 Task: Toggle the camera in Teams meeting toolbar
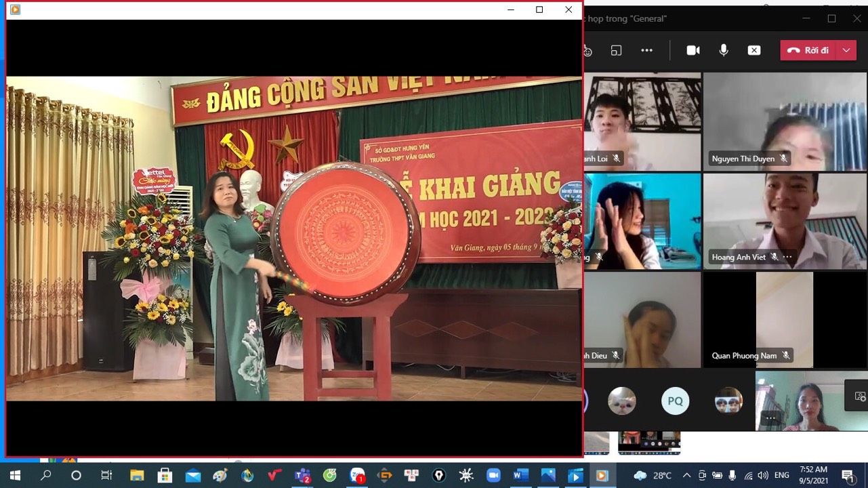pos(693,50)
